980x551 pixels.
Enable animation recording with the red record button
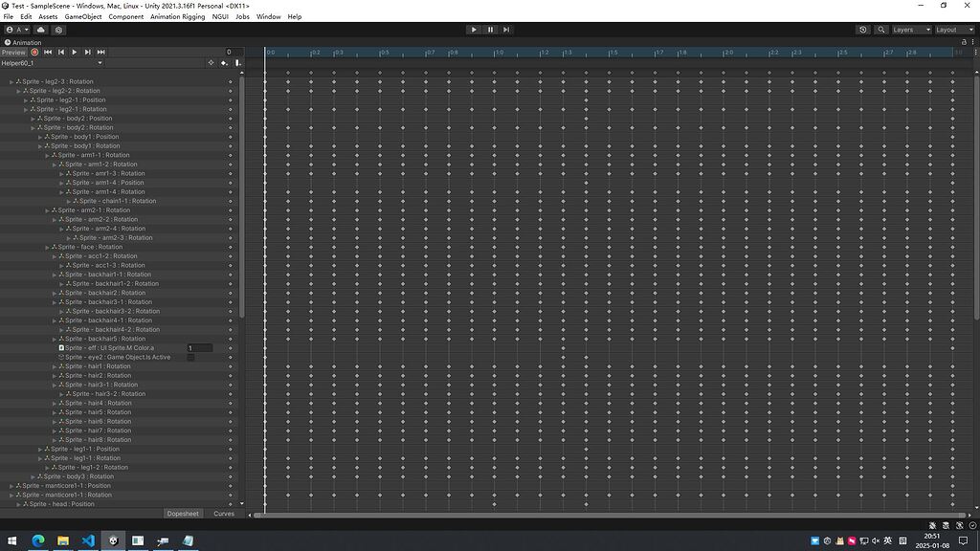pos(34,52)
